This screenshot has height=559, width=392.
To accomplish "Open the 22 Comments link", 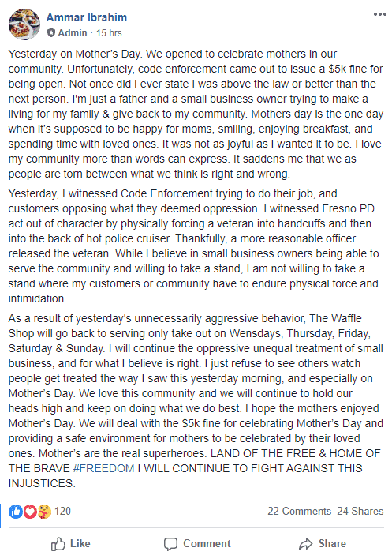I will click(300, 511).
